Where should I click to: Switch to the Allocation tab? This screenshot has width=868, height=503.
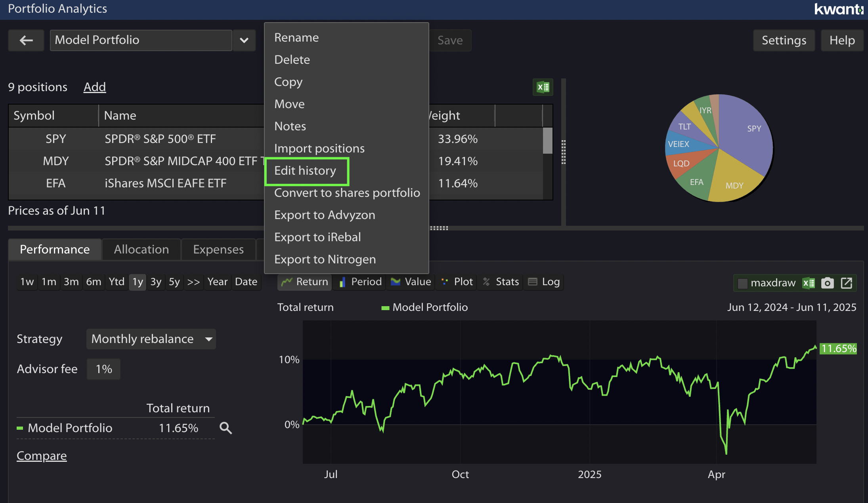(x=141, y=249)
